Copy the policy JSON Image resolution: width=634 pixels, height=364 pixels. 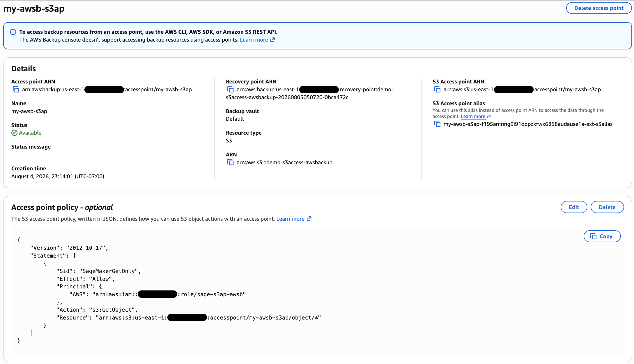(x=602, y=236)
